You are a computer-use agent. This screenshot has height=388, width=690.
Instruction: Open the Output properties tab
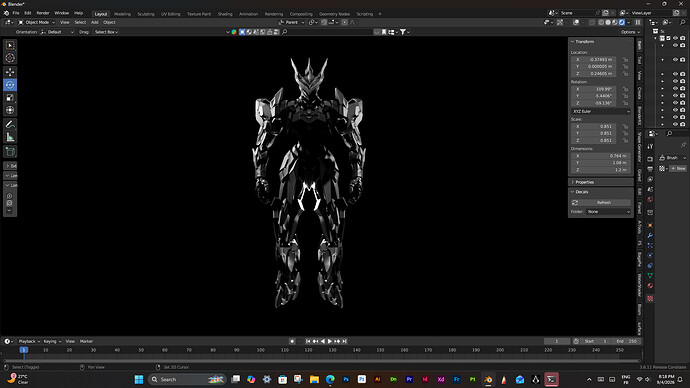coord(650,169)
